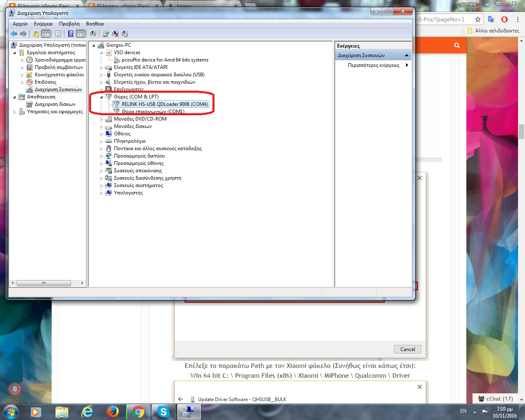
Task: Click Cancel button in the browser page dialog
Action: pos(408,349)
